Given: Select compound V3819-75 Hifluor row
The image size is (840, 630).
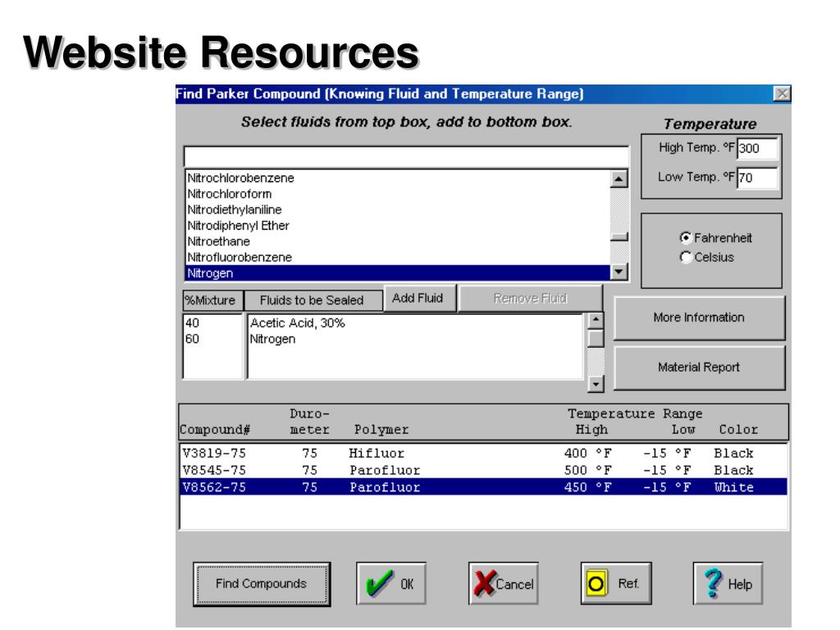Looking at the screenshot, I should point(483,453).
